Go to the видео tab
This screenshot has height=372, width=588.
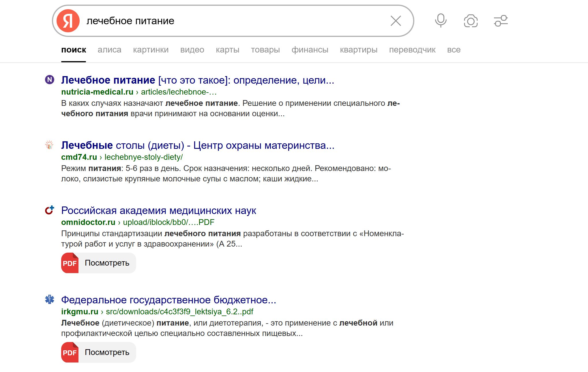tap(192, 50)
